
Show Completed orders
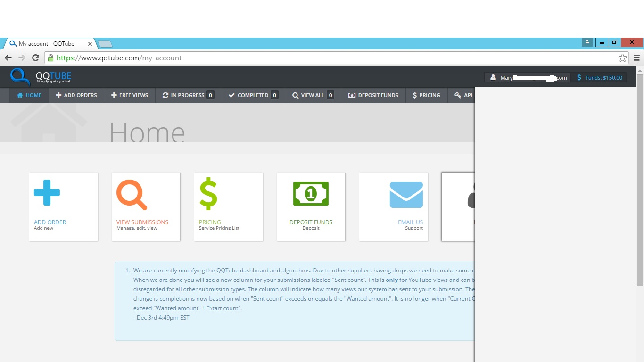[x=253, y=95]
